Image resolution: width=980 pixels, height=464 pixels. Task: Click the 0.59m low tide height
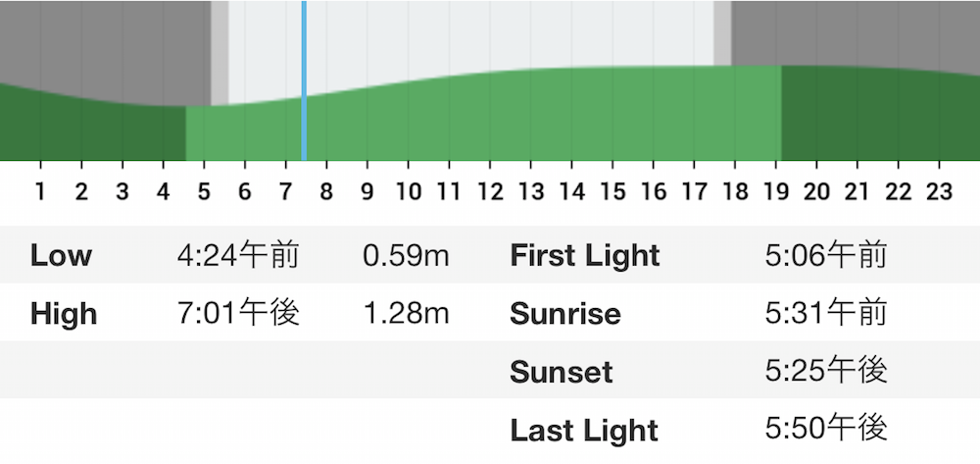pos(407,256)
